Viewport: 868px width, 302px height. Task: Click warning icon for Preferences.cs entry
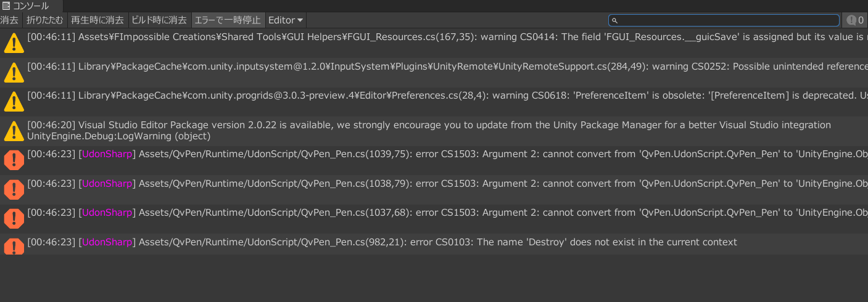pyautogui.click(x=14, y=102)
